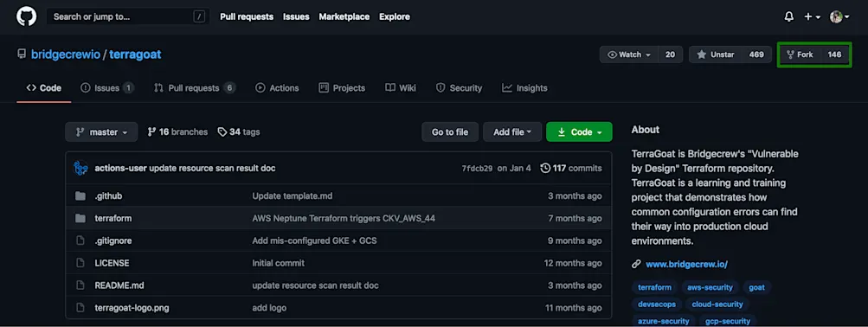The width and height of the screenshot is (868, 327).
Task: Switch to the Wiki tab
Action: point(401,87)
